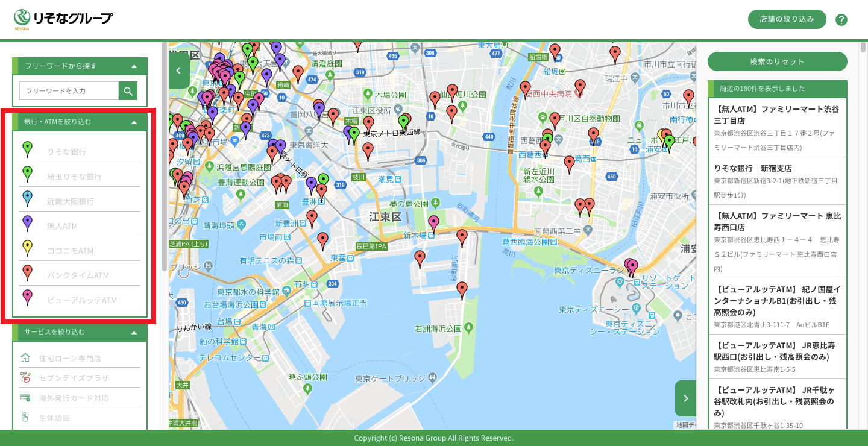Click the 検索のリセット button

pyautogui.click(x=778, y=61)
